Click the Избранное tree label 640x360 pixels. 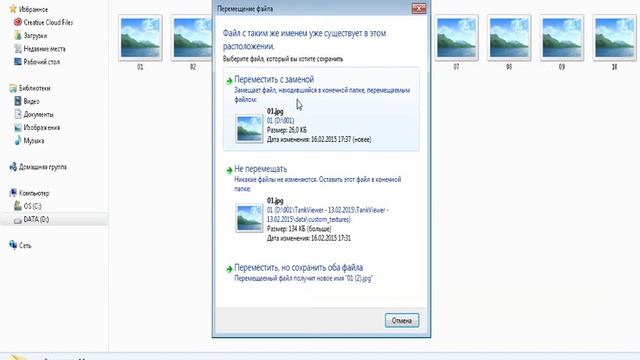[x=33, y=9]
